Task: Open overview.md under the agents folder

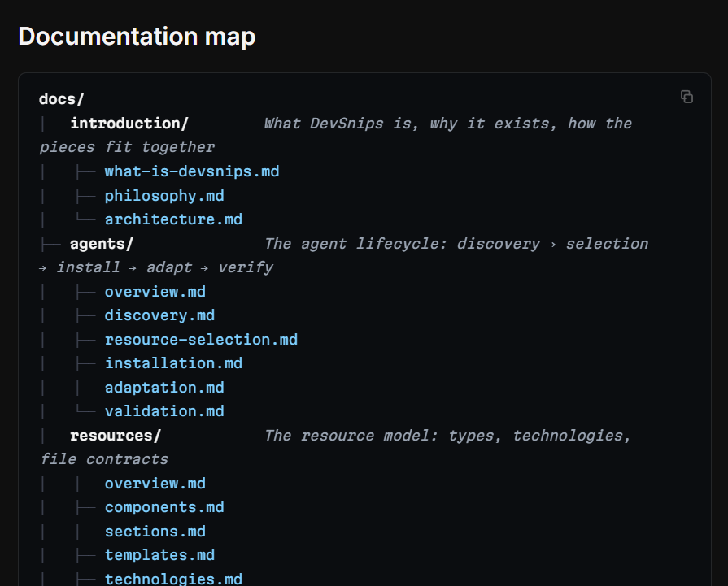Action: (155, 292)
